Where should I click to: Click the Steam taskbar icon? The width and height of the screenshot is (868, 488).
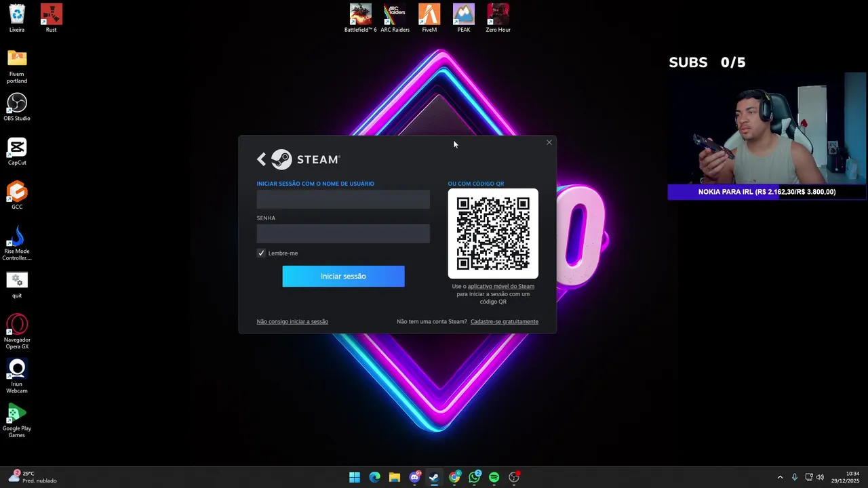434,477
